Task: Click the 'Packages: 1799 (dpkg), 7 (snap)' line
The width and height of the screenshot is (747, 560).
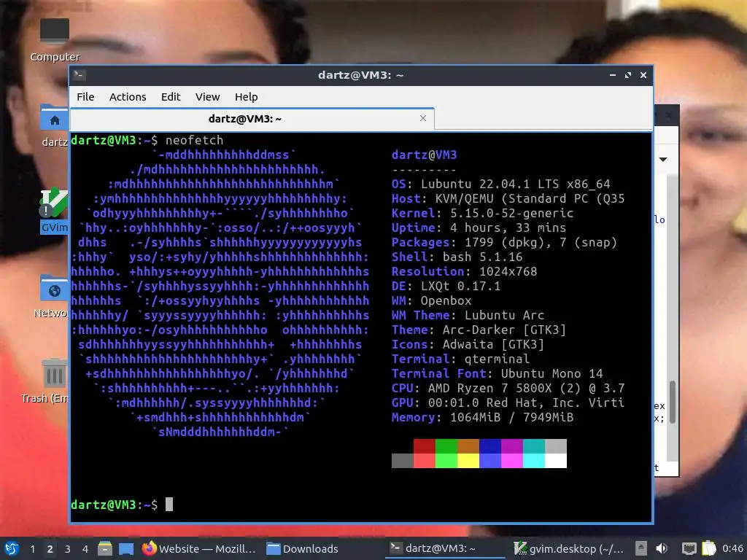Action: pos(505,242)
